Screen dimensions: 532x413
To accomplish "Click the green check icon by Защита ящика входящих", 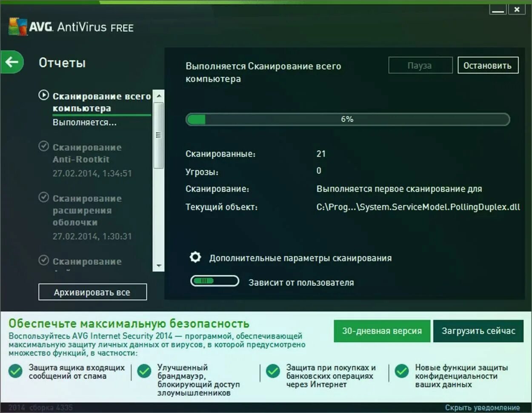I will pos(16,371).
